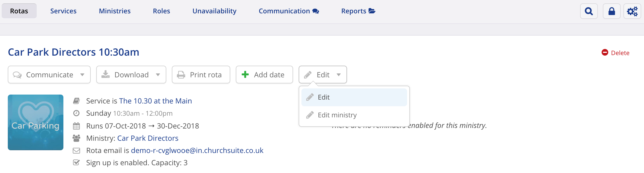Choose Edit ministry menu option

(337, 115)
